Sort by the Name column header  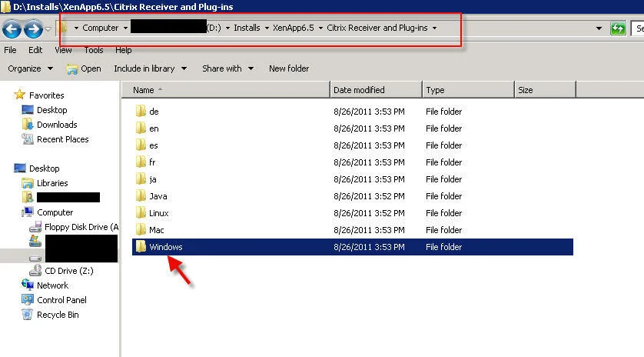(x=226, y=90)
